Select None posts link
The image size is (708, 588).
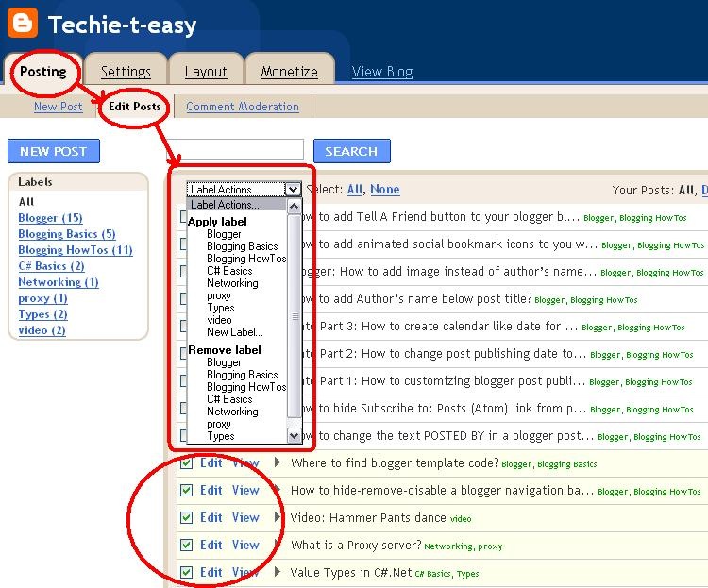click(385, 189)
